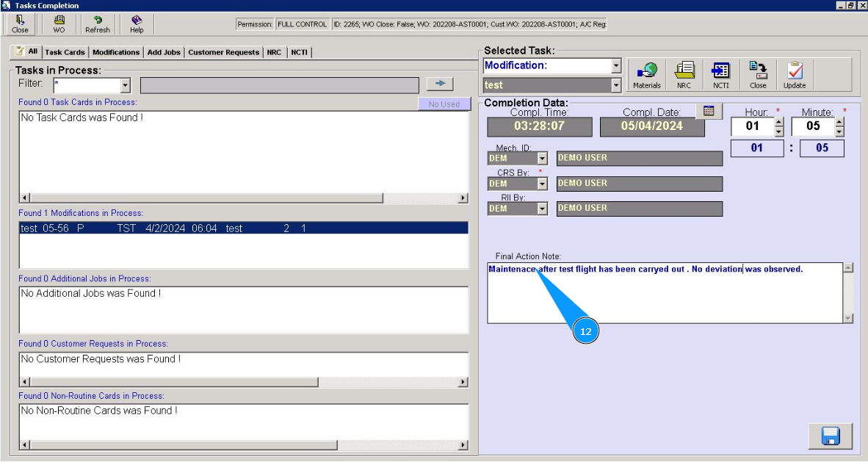Screen dimensions: 868x462
Task: Expand the CRS By dropdown
Action: pos(543,184)
